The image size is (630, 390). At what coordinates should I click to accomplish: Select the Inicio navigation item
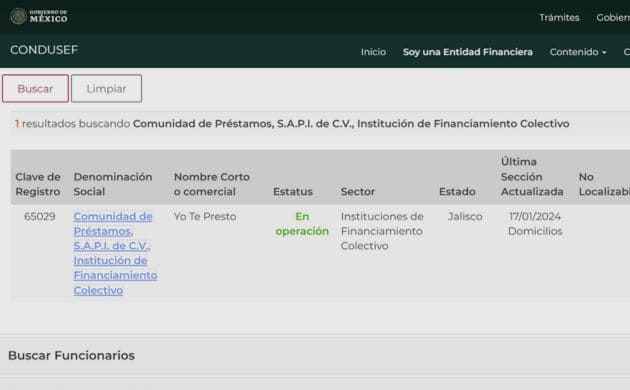click(373, 52)
